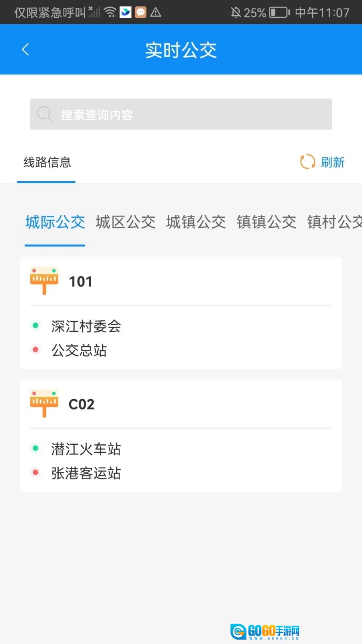362x644 pixels.
Task: Tap the back arrow icon
Action: tap(25, 50)
